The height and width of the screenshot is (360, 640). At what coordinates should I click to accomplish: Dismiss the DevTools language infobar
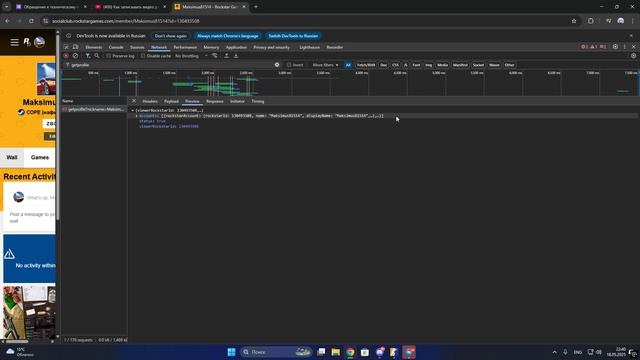pyautogui.click(x=631, y=36)
